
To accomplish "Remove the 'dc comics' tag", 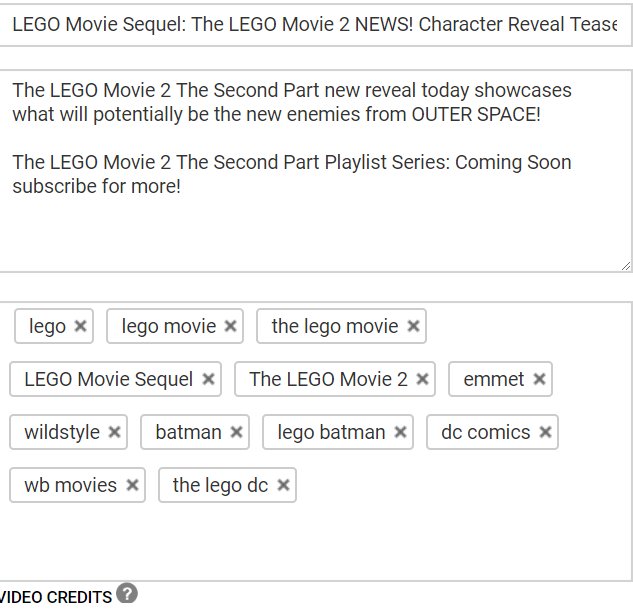I will pyautogui.click(x=545, y=432).
